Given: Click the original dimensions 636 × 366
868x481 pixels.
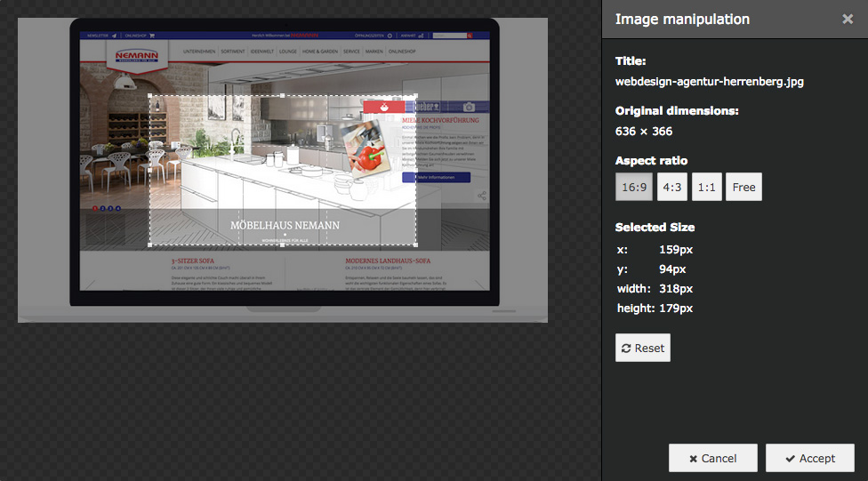Looking at the screenshot, I should click(x=644, y=132).
